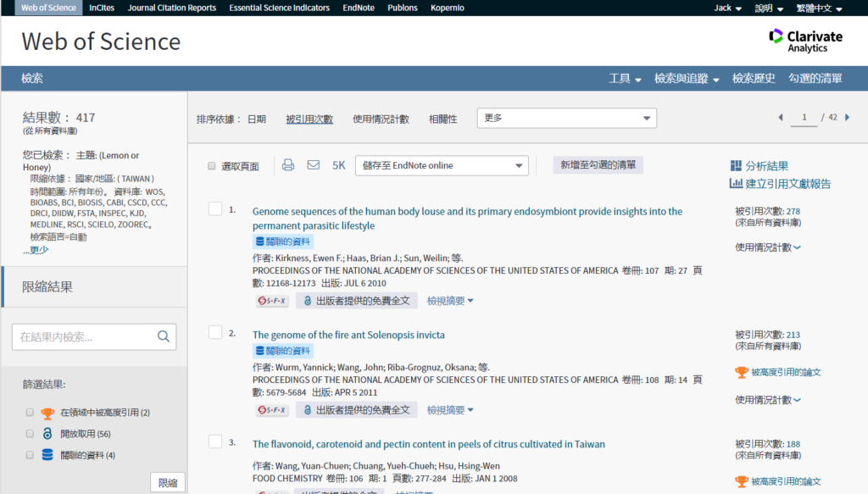Sort results by 被引用次數
Image resolution: width=868 pixels, height=494 pixels.
click(309, 119)
